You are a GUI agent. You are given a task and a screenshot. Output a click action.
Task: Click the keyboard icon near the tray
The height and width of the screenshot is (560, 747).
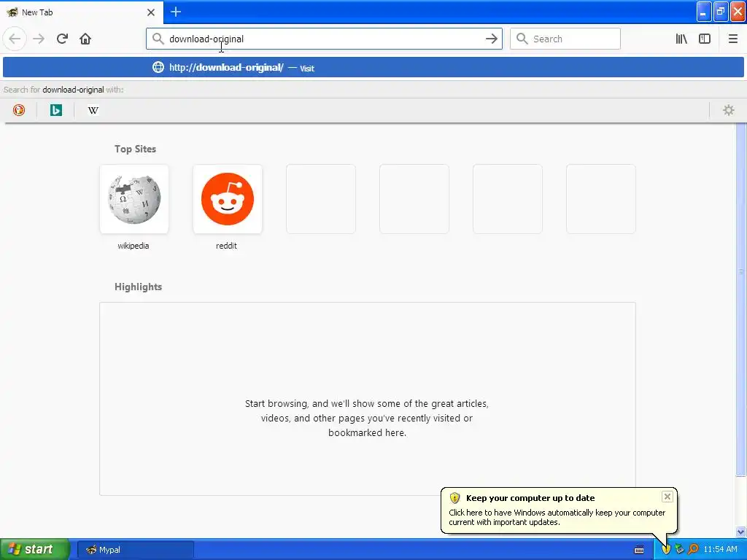point(639,550)
